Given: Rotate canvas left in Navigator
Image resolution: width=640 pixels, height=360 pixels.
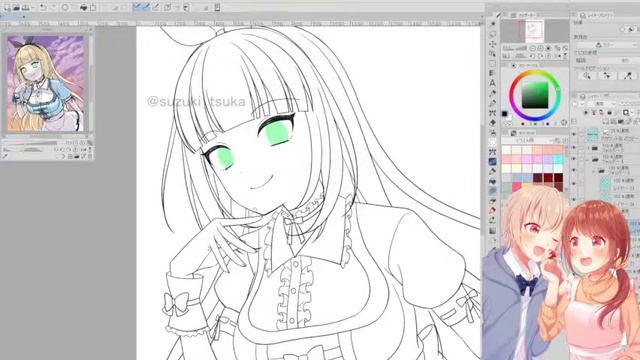Looking at the screenshot, I should coord(533,56).
